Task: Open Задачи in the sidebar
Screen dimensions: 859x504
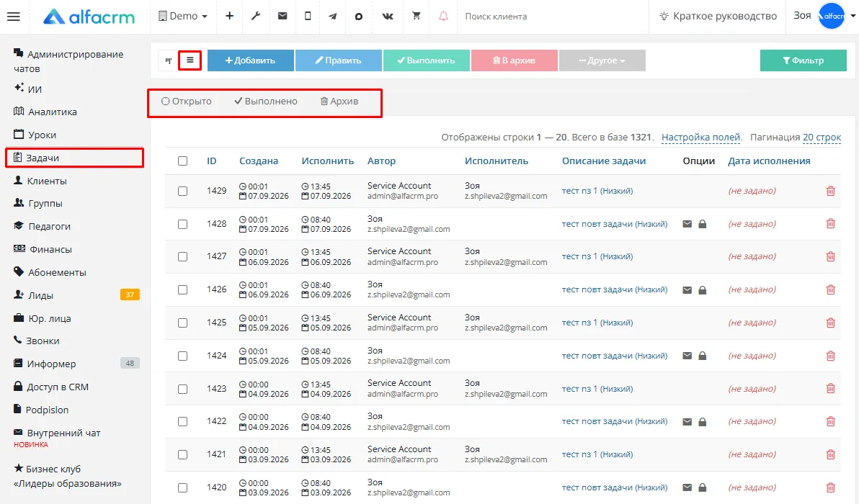Action: click(74, 158)
